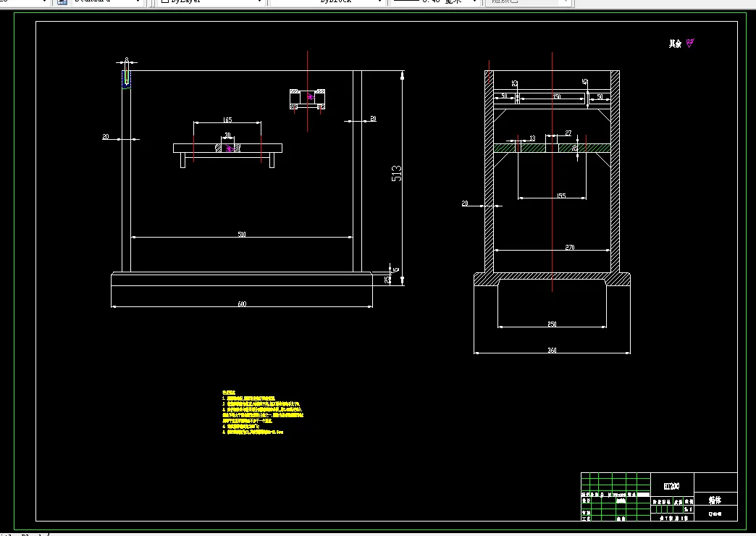This screenshot has height=536, width=756.
Task: Select the 510 inner width dimension
Action: click(x=242, y=234)
